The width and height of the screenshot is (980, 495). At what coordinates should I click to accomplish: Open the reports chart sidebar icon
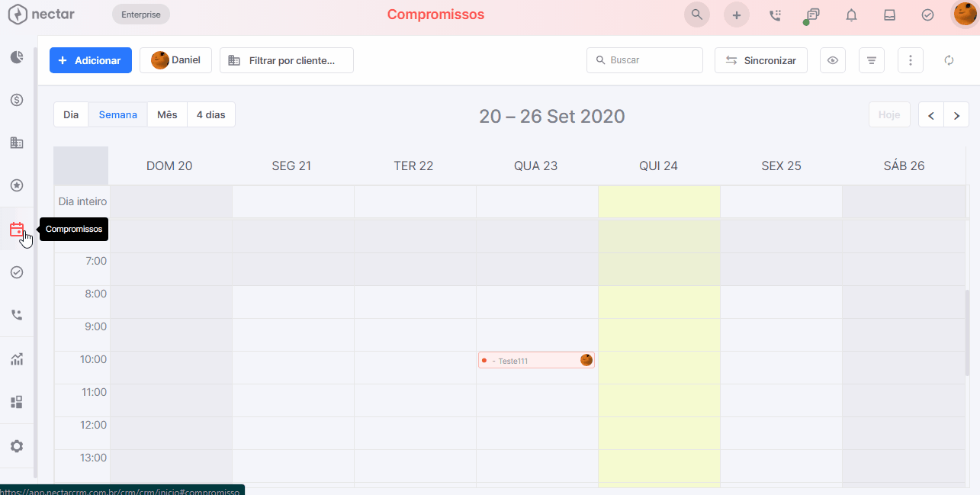click(x=17, y=359)
